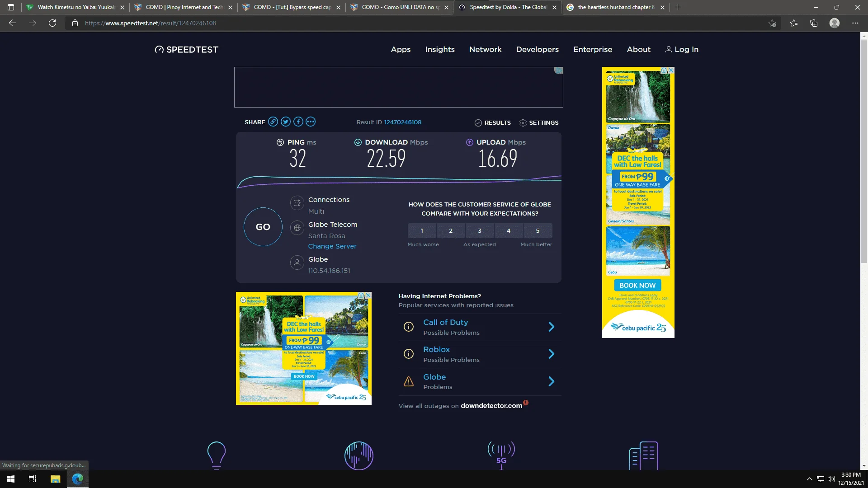This screenshot has height=488, width=868.
Task: Share the result on Twitter
Action: point(286,122)
